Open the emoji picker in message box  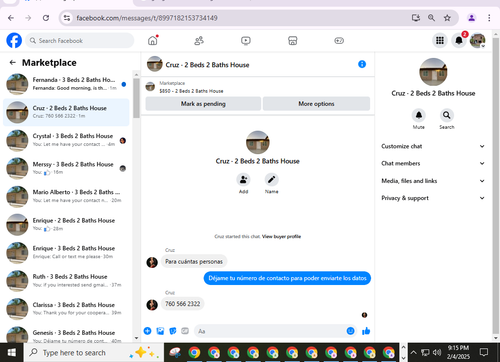350,331
